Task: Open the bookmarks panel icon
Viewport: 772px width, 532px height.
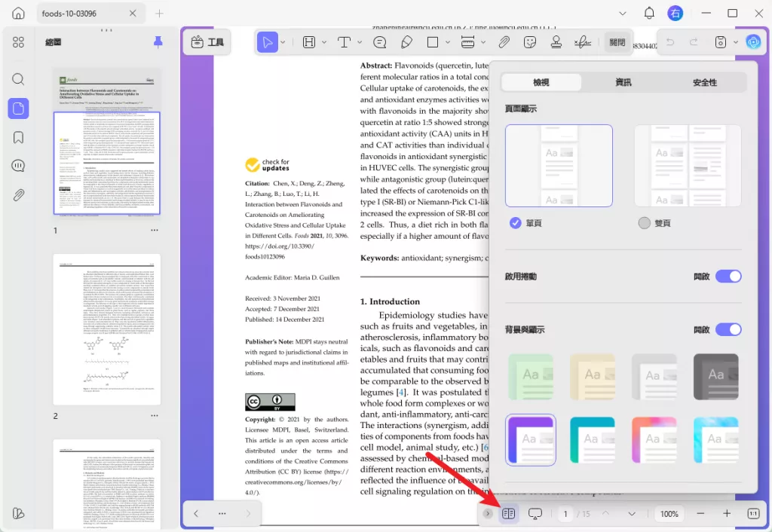Action: click(x=18, y=137)
